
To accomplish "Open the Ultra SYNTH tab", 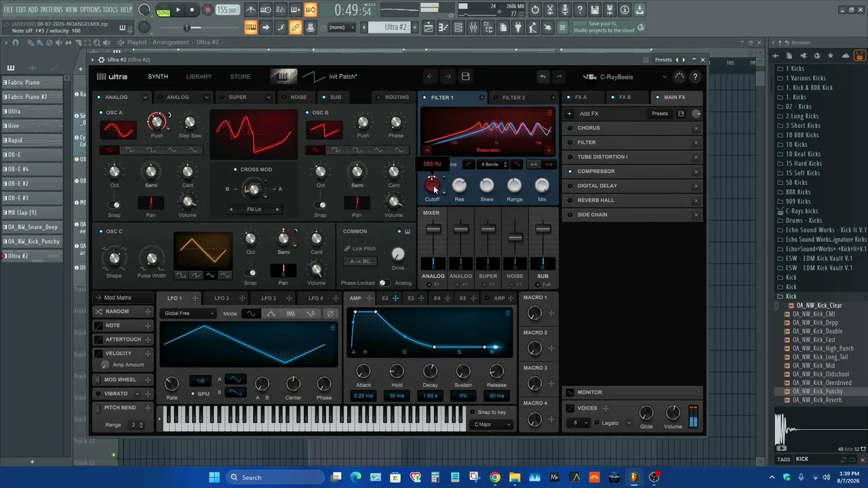I will 158,77.
